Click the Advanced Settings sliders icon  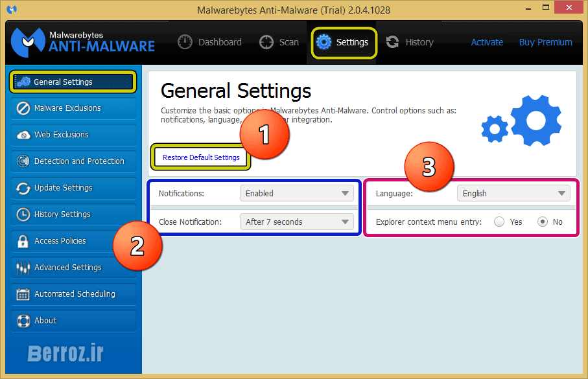tap(23, 268)
